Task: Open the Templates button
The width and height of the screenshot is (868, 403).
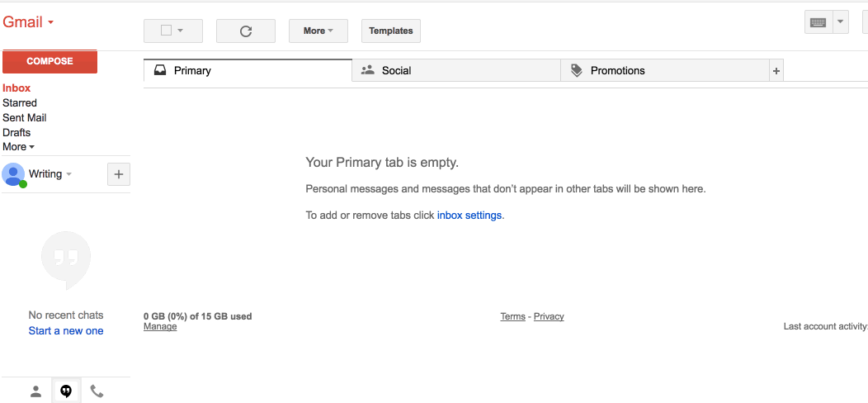Action: [391, 31]
